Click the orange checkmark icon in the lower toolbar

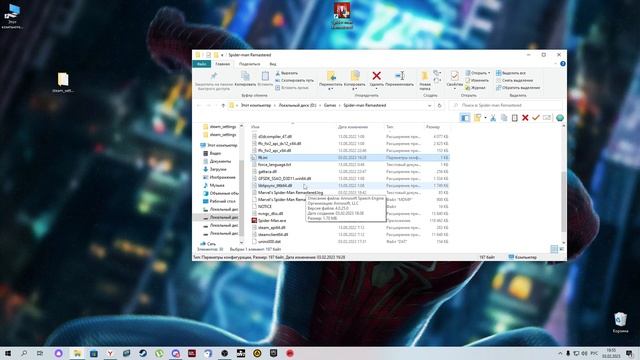click(x=536, y=118)
